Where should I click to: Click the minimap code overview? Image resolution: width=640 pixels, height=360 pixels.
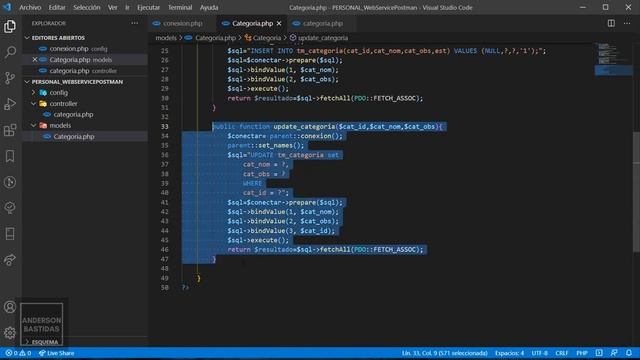click(613, 59)
